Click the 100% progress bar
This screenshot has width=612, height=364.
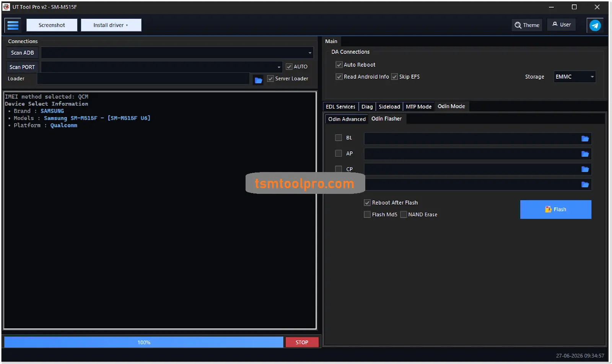click(x=144, y=342)
